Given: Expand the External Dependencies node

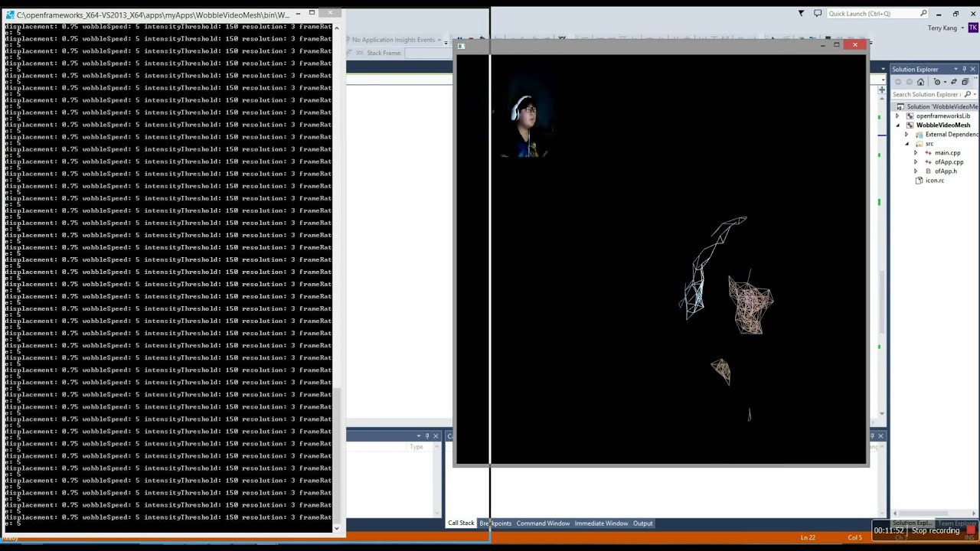Looking at the screenshot, I should pos(906,134).
